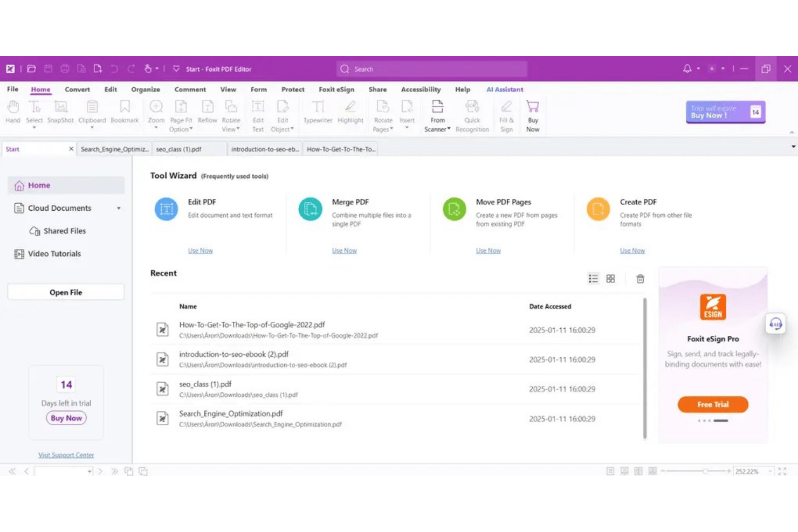Image resolution: width=798 pixels, height=532 pixels.
Task: Open the Visit Support Center link
Action: [x=66, y=455]
